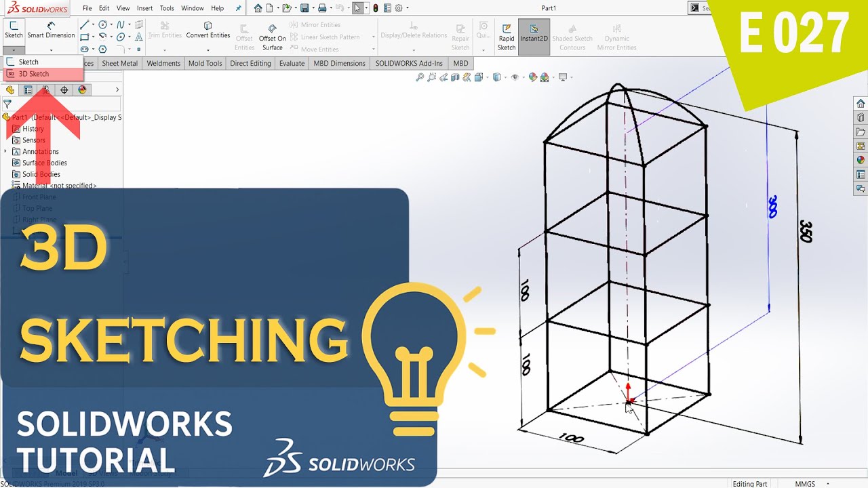Open Options gear icon
Viewport: 868px width, 488px height.
[399, 8]
